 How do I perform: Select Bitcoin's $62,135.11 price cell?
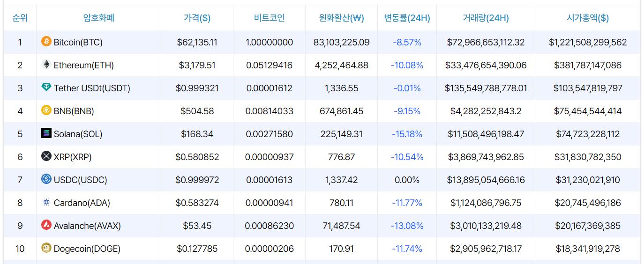[x=197, y=42]
